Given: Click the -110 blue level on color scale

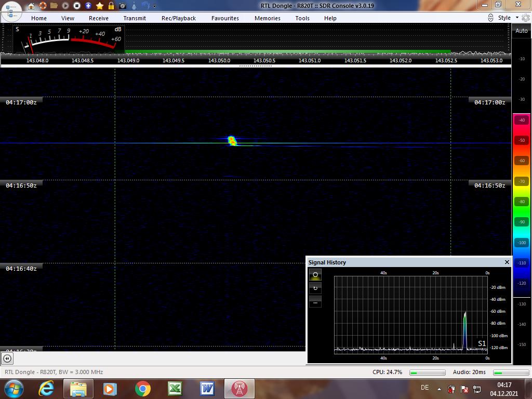Looking at the screenshot, I should [x=522, y=263].
